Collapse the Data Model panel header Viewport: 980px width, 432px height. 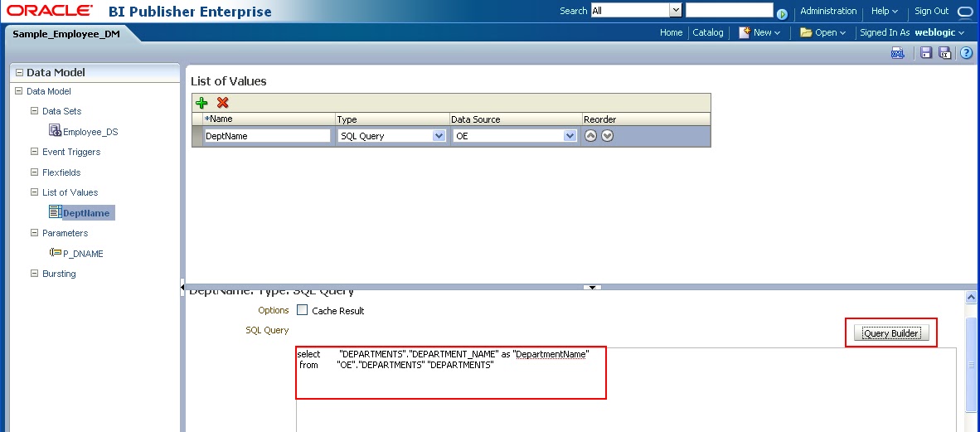pyautogui.click(x=19, y=72)
